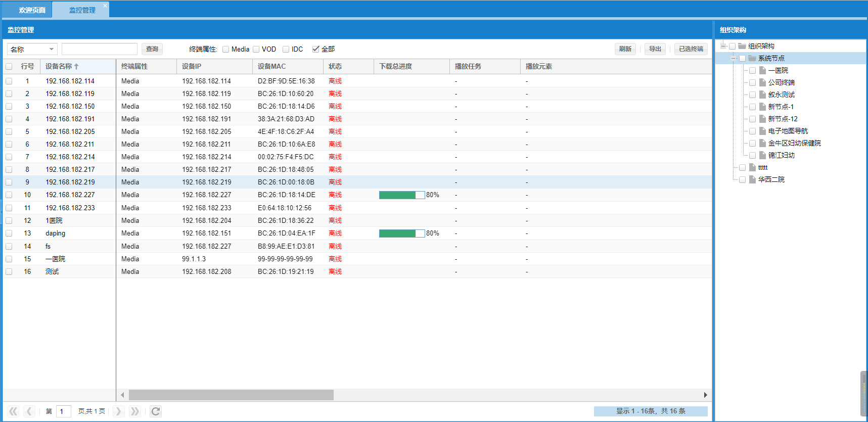Select the 金牛区妇幼保健院 tree item

point(794,143)
